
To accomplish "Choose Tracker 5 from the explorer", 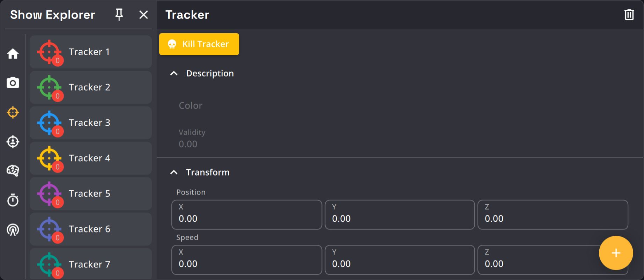I will (x=91, y=194).
